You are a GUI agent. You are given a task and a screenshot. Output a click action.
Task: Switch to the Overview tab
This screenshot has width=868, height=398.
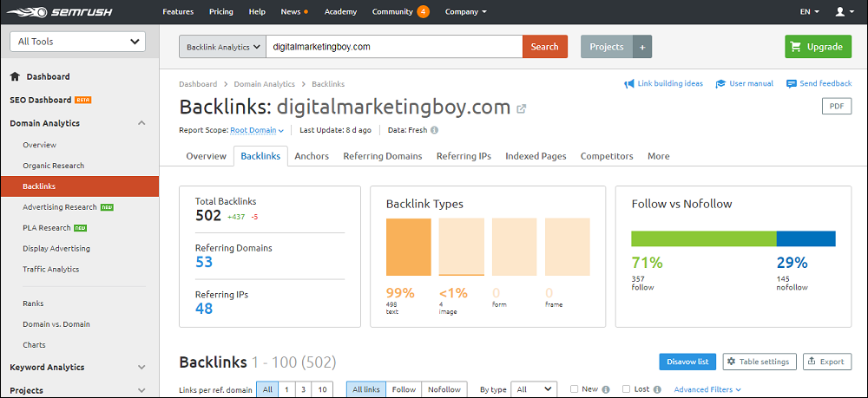(x=206, y=156)
